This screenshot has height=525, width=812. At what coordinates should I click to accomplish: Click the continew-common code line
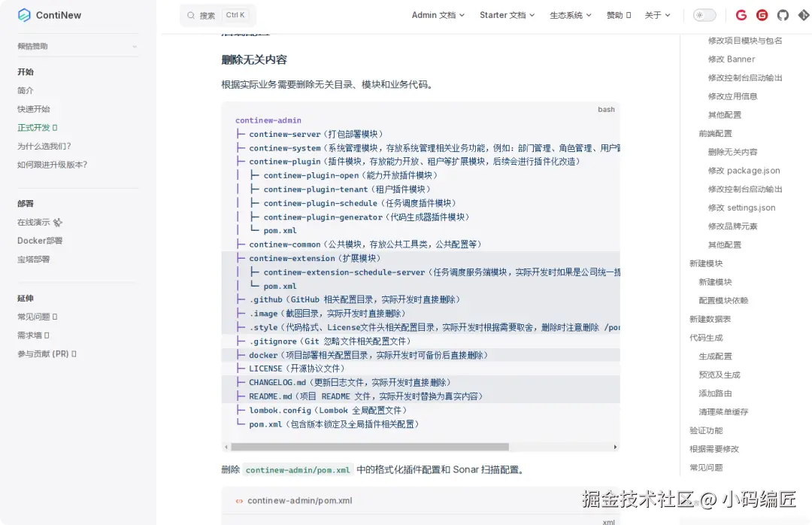359,244
